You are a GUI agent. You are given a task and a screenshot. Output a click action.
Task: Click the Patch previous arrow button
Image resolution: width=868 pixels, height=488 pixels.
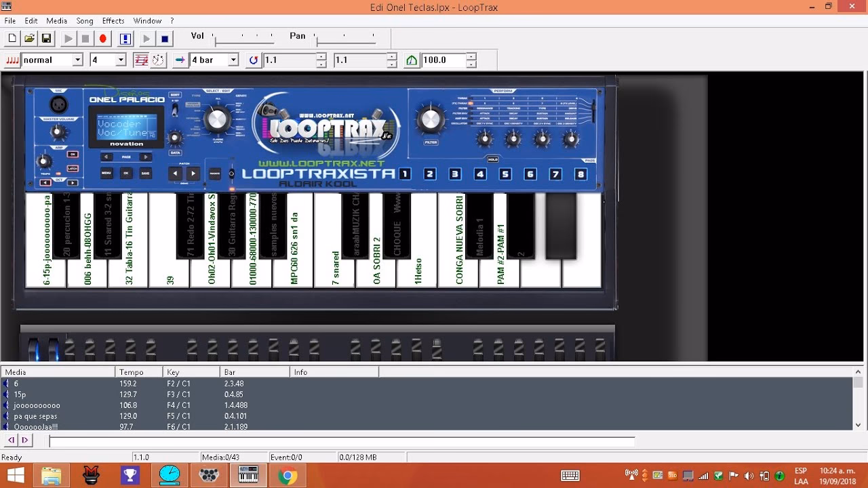pyautogui.click(x=176, y=174)
